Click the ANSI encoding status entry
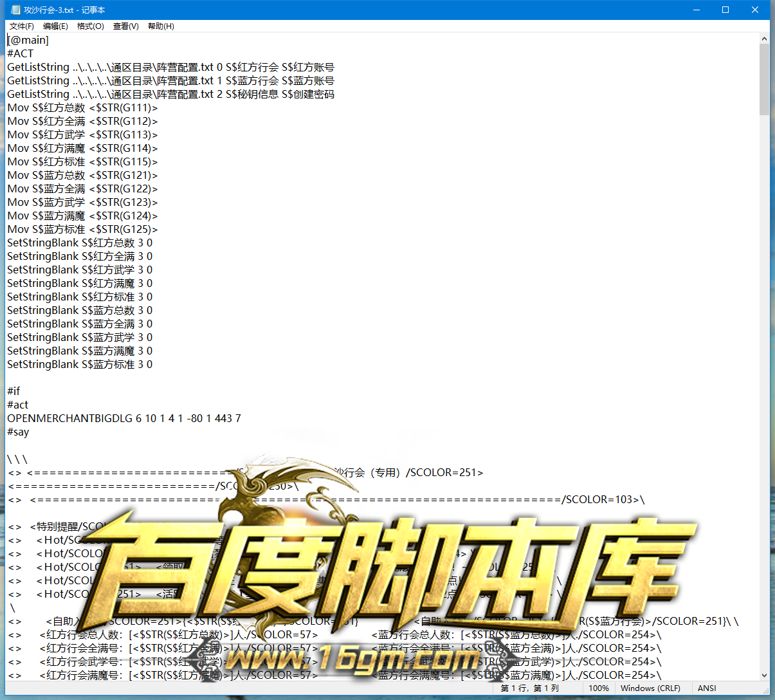The width and height of the screenshot is (775, 700). tap(707, 688)
